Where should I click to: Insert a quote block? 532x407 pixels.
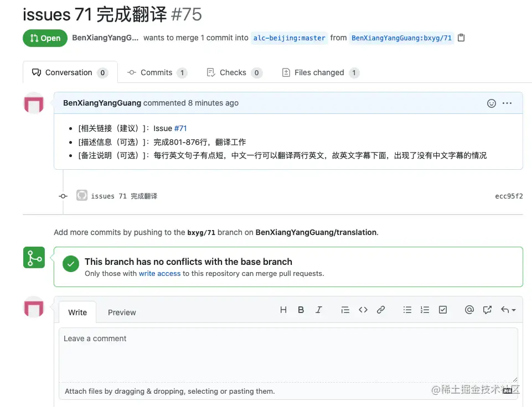[x=345, y=310]
